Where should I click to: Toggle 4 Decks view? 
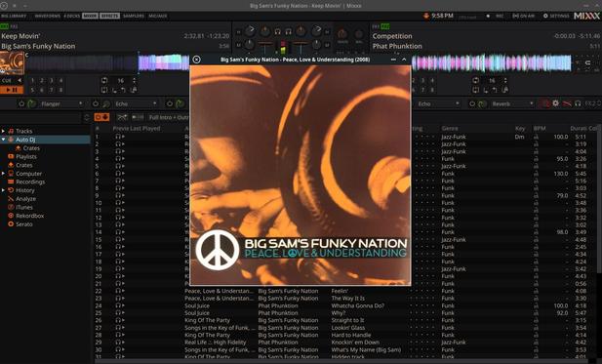[72, 16]
